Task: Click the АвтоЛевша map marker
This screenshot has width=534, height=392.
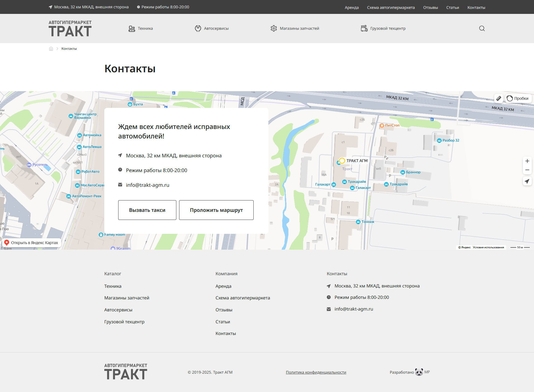Action: 79,147
